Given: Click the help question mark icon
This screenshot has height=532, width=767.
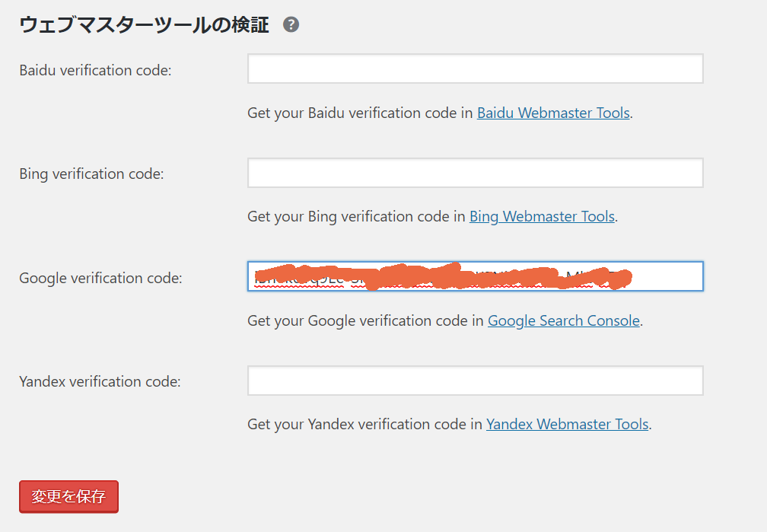Looking at the screenshot, I should click(291, 25).
